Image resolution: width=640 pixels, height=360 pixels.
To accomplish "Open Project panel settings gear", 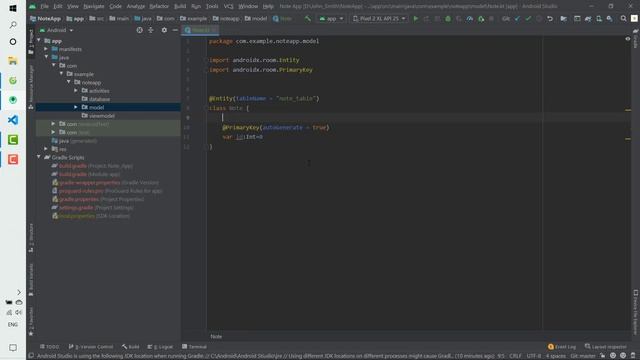I will pos(164,30).
